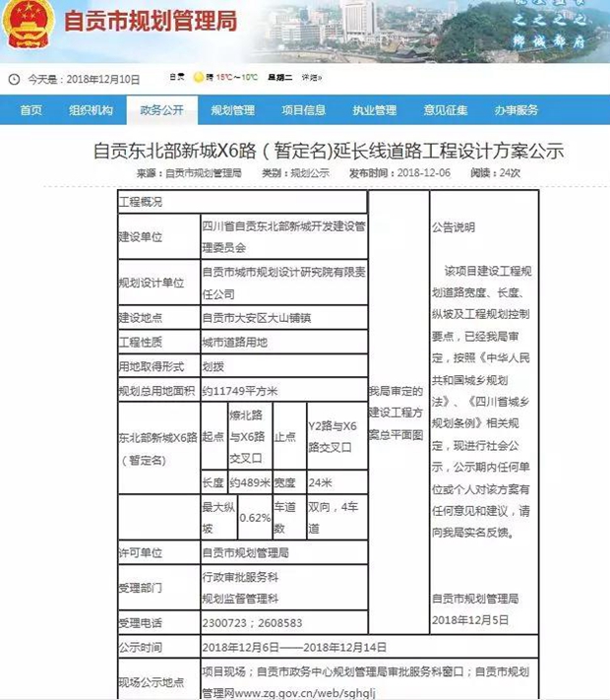This screenshot has height=700, width=610.
Task: Click the sunny weather icon
Action: click(198, 78)
